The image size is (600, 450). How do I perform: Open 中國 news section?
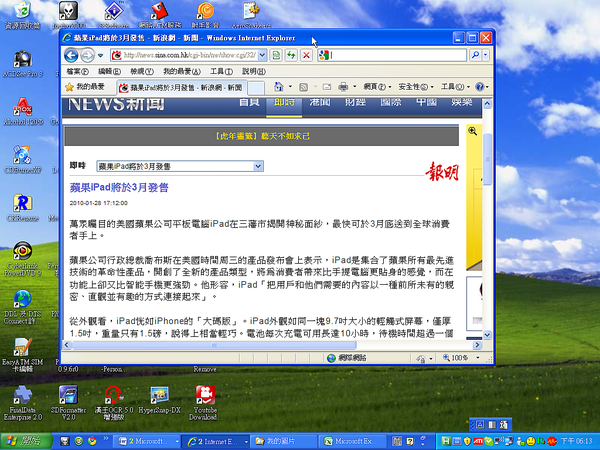(426, 103)
